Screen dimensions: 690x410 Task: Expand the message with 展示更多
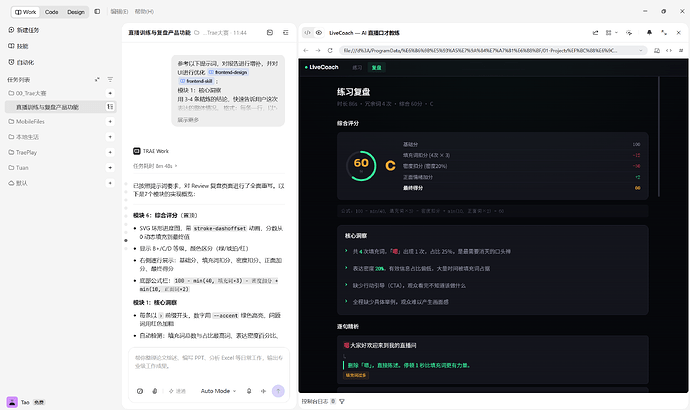[188, 120]
